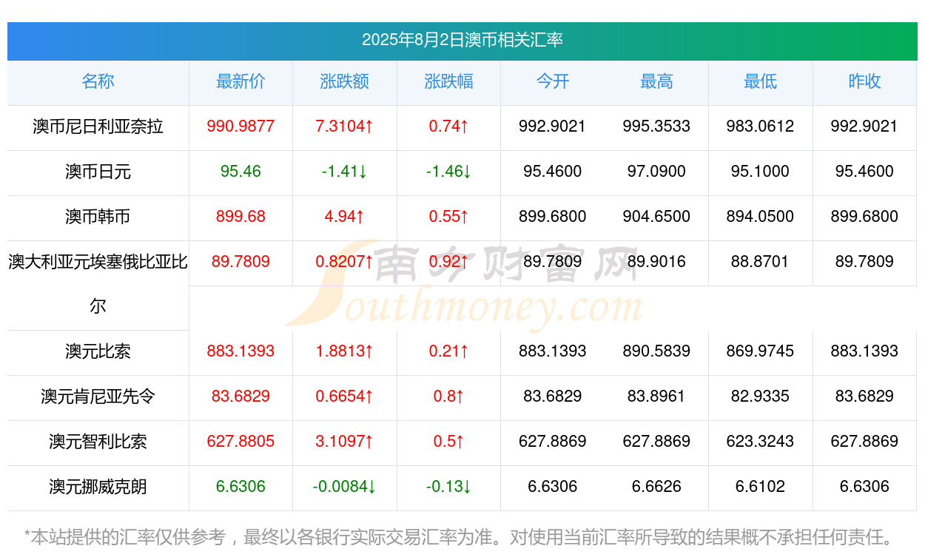This screenshot has width=925, height=560.
Task: Click change percent 0.21↑
Action: pos(448,351)
